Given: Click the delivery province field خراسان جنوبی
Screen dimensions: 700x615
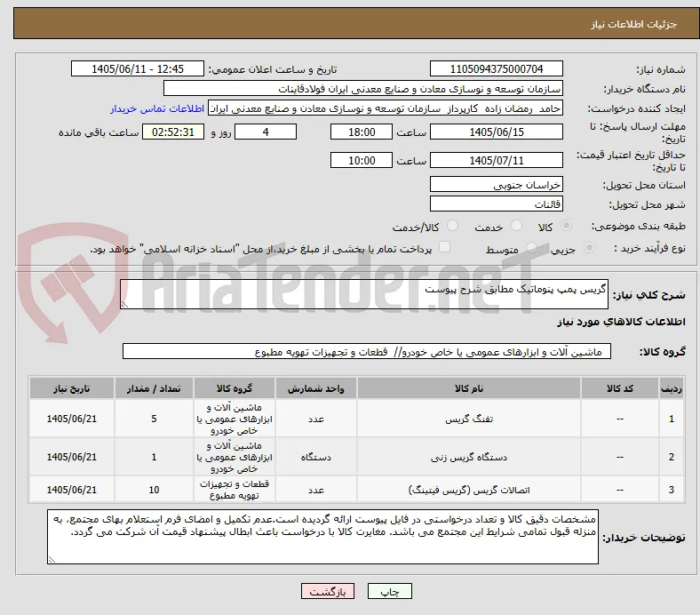Looking at the screenshot, I should click(x=496, y=185).
